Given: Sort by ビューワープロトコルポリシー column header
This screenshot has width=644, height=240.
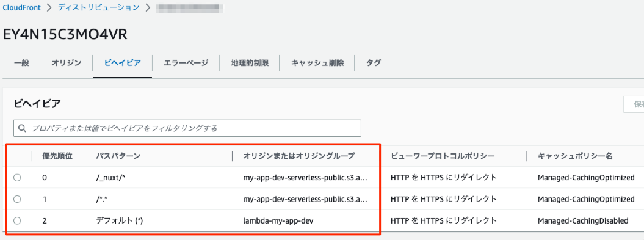Looking at the screenshot, I should coord(443,156).
